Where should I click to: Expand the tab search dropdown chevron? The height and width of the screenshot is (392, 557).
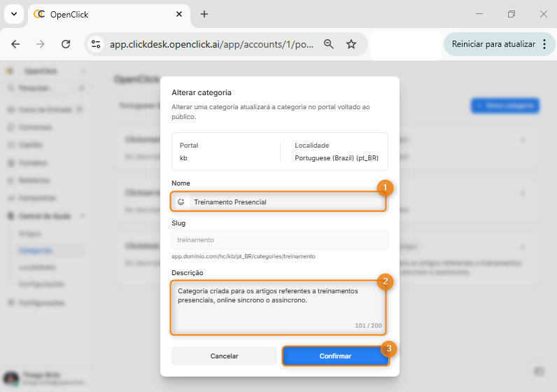(14, 14)
